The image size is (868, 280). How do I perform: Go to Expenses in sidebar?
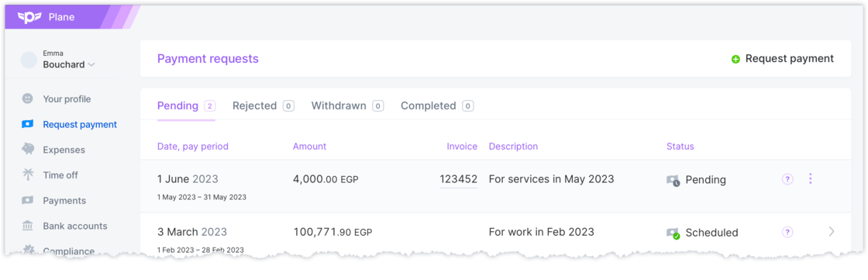[64, 150]
